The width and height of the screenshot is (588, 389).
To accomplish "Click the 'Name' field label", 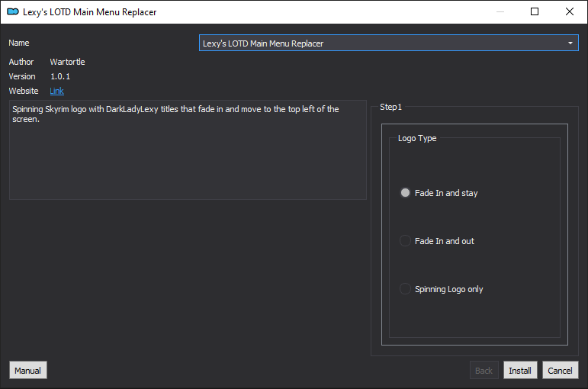I will (19, 43).
